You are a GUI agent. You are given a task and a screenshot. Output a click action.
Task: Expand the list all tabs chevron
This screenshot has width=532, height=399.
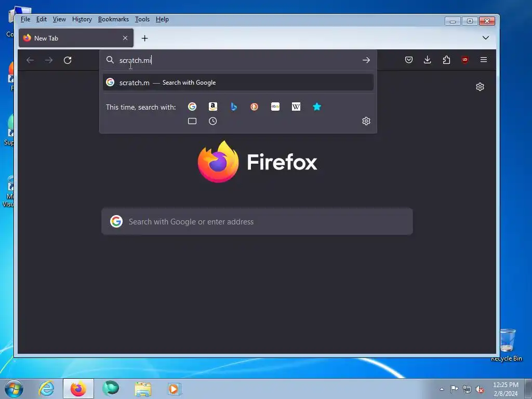[486, 37]
